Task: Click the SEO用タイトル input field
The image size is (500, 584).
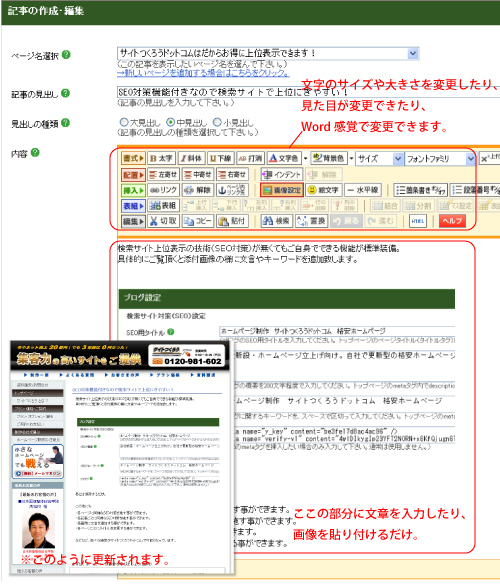Action: (337, 331)
